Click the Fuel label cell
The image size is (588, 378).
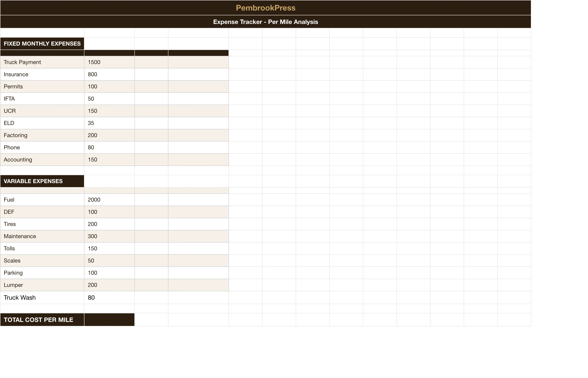pyautogui.click(x=42, y=200)
